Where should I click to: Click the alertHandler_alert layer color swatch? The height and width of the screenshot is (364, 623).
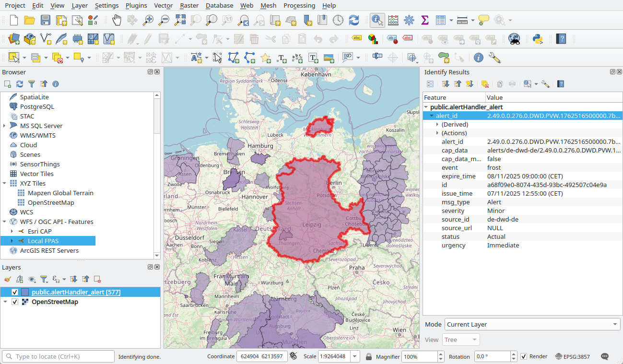25,292
